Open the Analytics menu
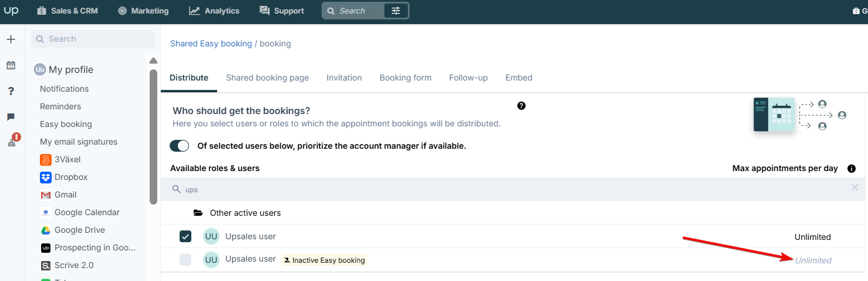 [214, 11]
